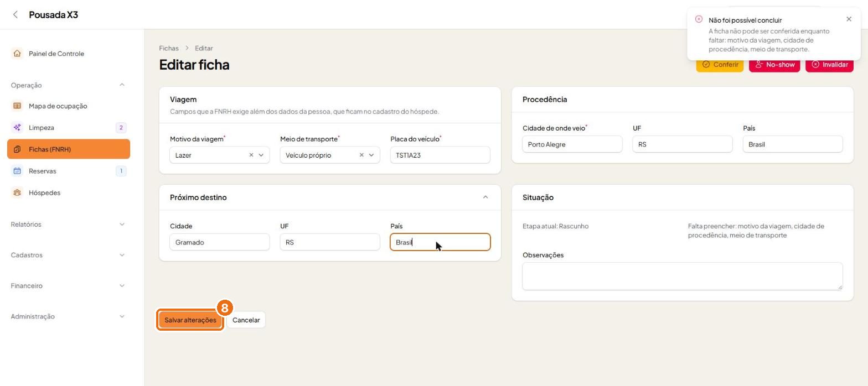Click the Invalidar button
The width and height of the screenshot is (868, 386).
point(829,65)
